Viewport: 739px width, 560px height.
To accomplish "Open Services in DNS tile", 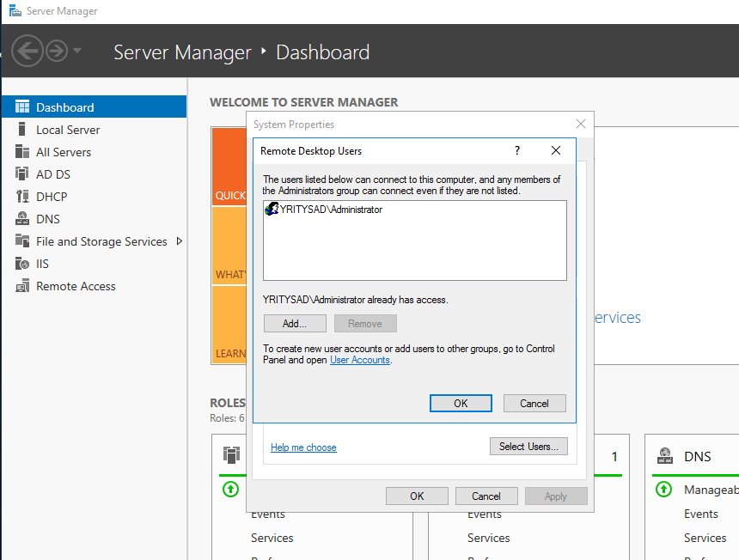I will (x=705, y=538).
